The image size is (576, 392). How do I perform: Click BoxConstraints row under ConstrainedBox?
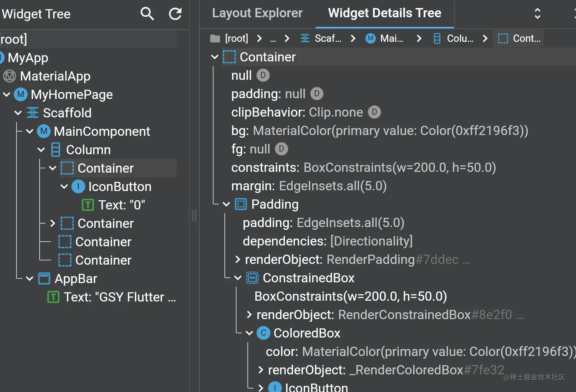[x=351, y=296]
